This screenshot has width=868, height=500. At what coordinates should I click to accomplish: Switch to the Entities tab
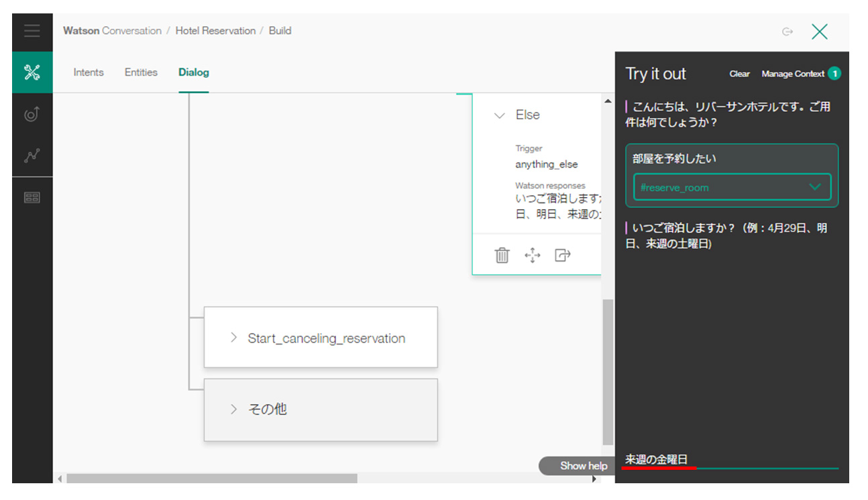tap(141, 72)
